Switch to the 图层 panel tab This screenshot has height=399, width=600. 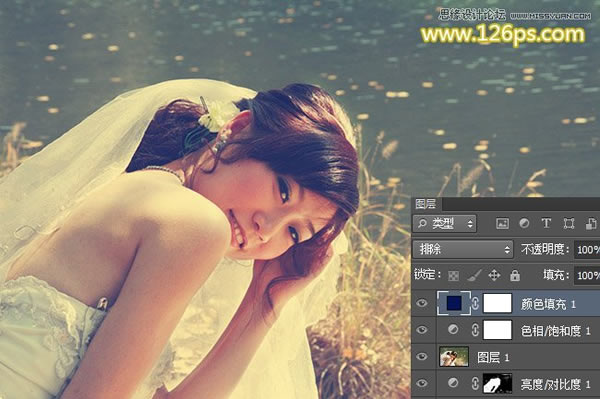426,204
